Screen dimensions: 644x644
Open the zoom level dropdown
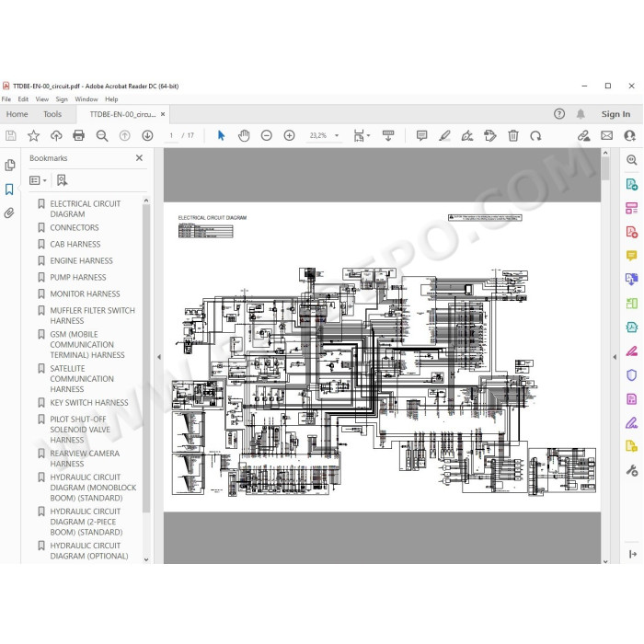coord(337,135)
